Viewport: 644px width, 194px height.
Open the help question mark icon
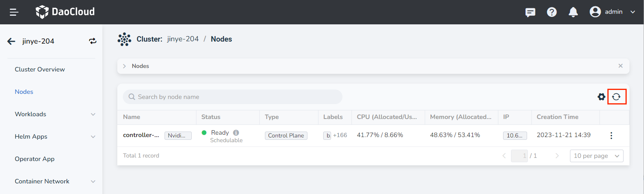pos(551,12)
